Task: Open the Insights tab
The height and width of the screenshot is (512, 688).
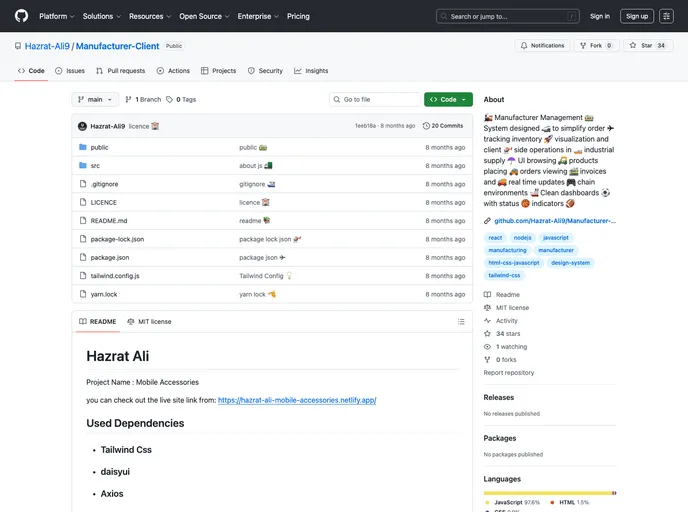Action: (311, 71)
